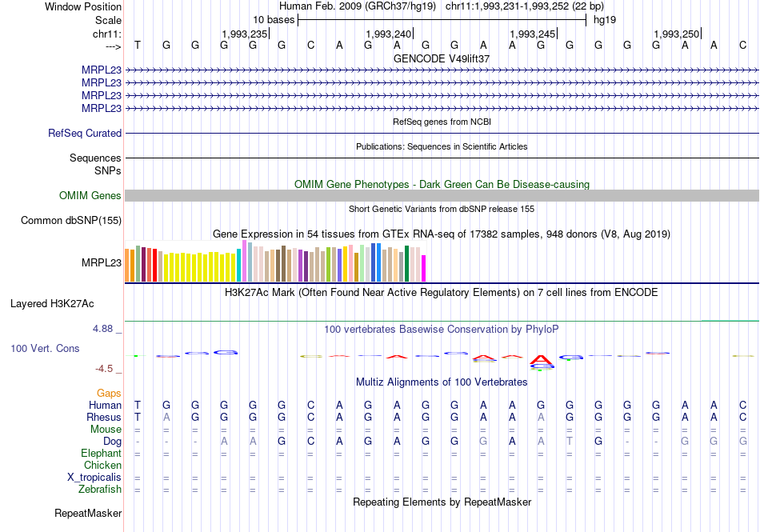Open the 'RefSeq genes from NCBI' track title

(442, 122)
